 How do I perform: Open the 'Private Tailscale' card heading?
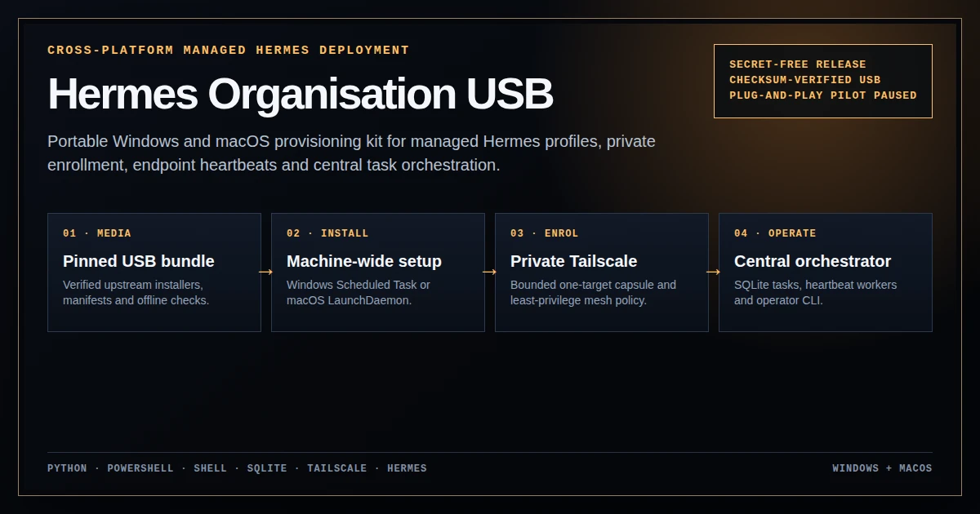[574, 261]
